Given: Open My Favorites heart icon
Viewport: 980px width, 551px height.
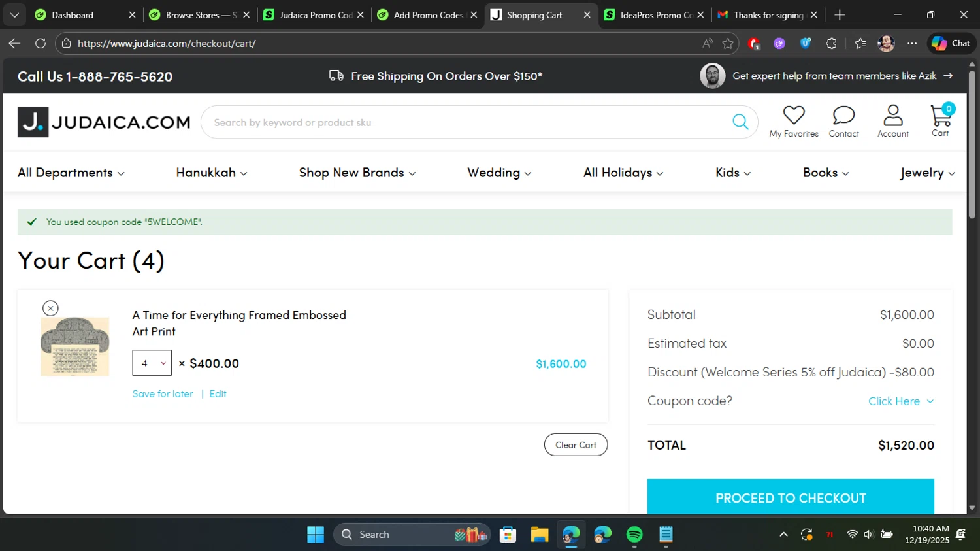Looking at the screenshot, I should tap(794, 115).
